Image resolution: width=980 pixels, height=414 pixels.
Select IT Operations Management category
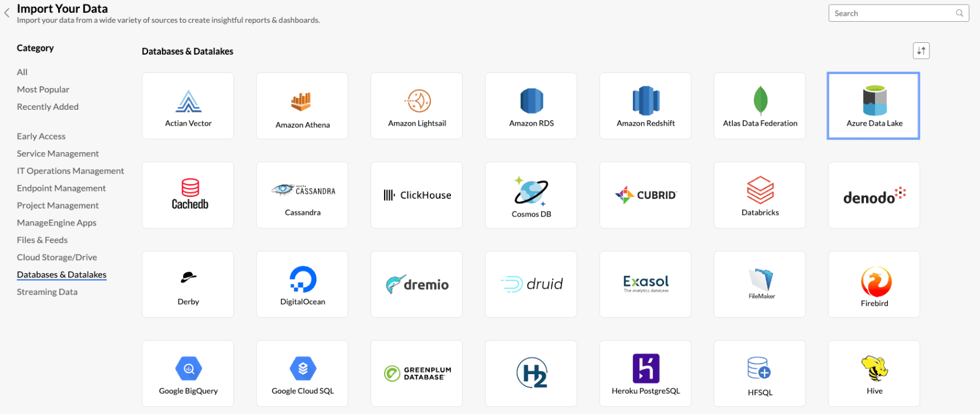70,171
